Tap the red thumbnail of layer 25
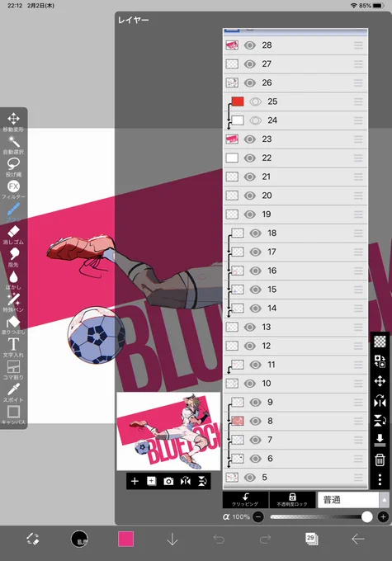This screenshot has width=392, height=561. click(238, 101)
